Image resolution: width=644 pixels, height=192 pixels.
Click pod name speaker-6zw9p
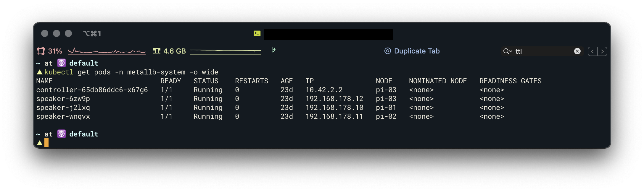coord(63,99)
